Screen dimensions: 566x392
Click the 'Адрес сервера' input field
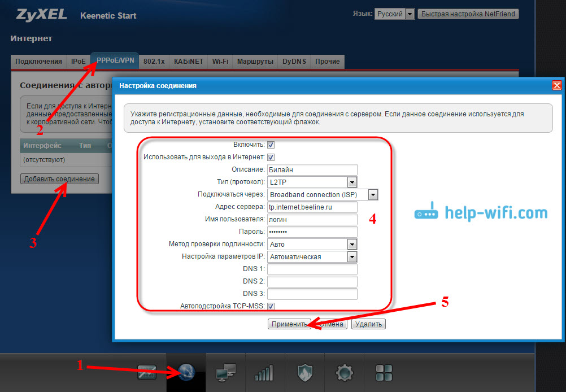tap(312, 207)
